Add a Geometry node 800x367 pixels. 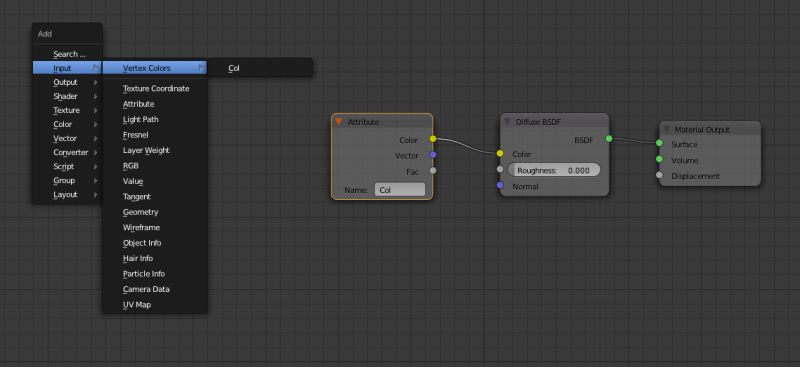(155, 212)
